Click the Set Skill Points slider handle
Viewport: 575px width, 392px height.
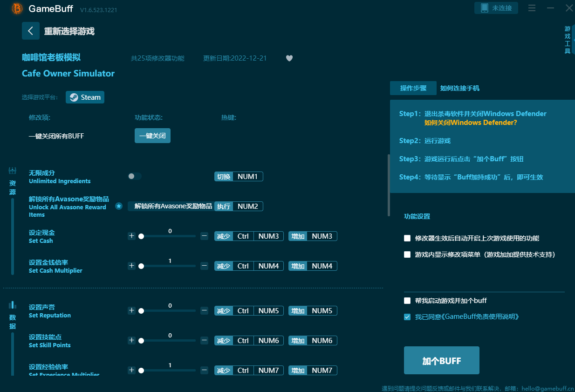(141, 341)
